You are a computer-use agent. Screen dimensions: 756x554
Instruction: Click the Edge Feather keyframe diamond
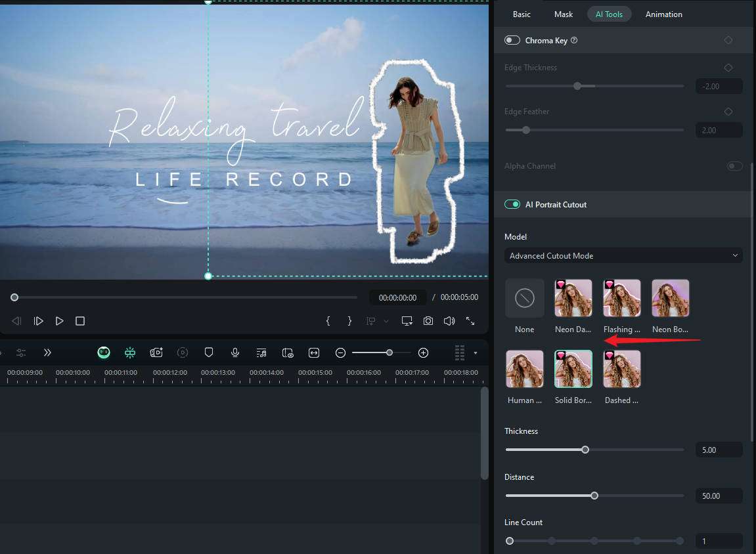728,112
